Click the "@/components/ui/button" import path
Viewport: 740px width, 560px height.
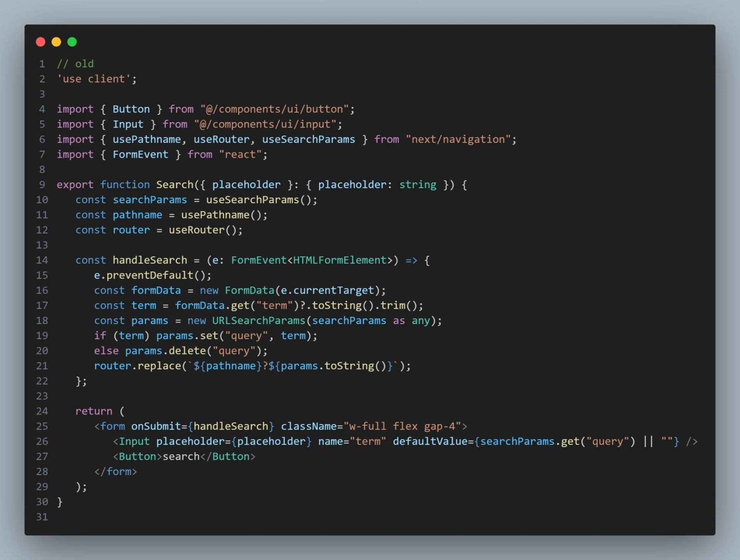pos(274,109)
